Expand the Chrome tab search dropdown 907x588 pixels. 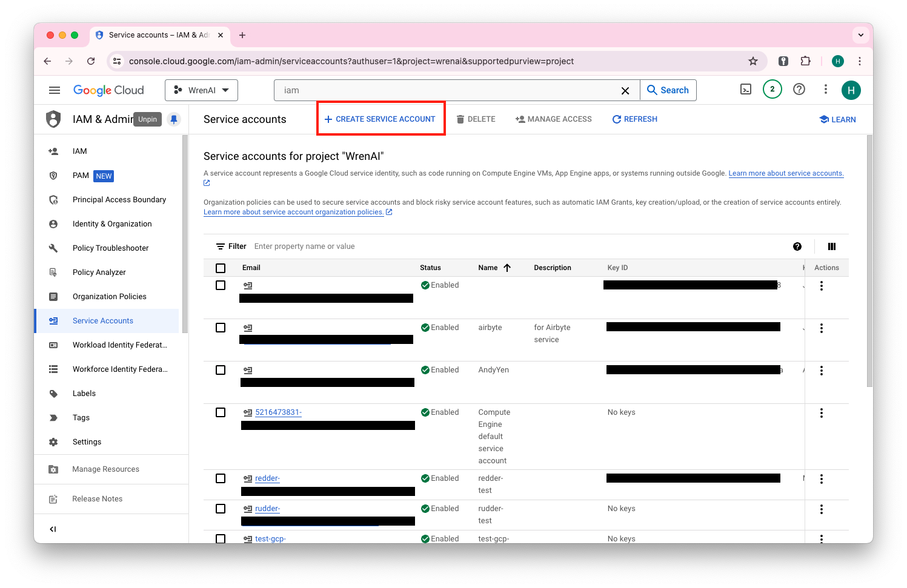coord(860,35)
